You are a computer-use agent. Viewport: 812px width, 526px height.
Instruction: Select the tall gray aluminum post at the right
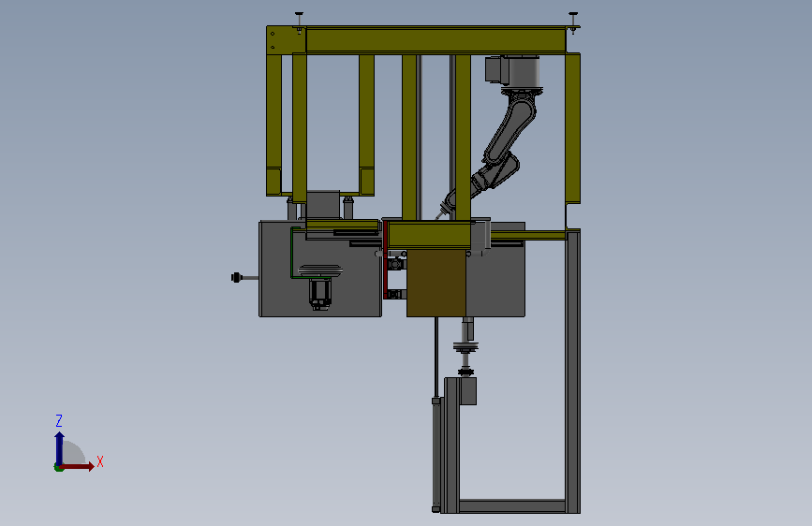tap(573, 372)
